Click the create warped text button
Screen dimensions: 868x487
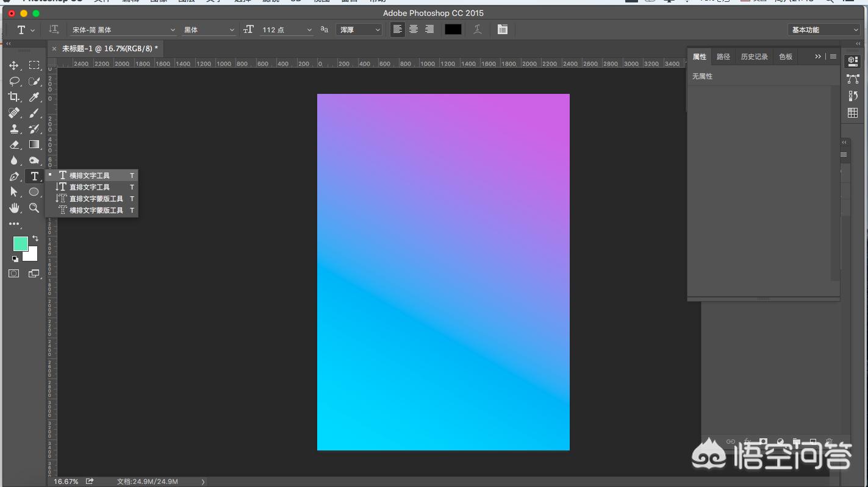478,29
